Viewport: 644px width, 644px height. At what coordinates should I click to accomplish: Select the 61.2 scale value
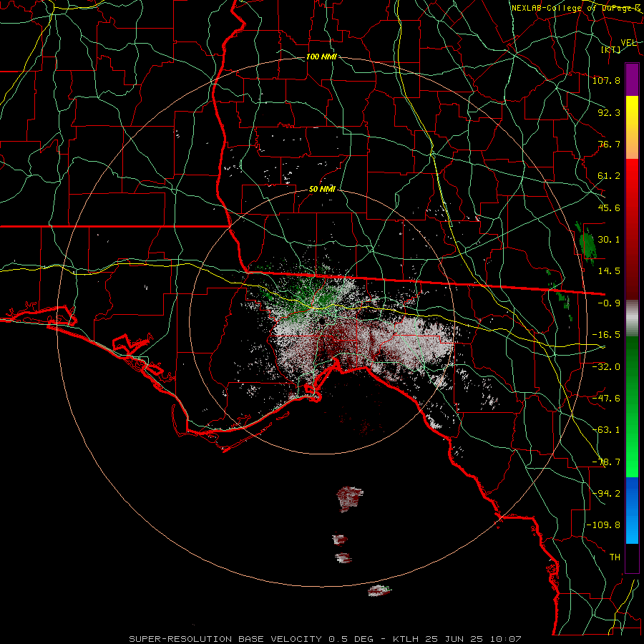tap(609, 176)
